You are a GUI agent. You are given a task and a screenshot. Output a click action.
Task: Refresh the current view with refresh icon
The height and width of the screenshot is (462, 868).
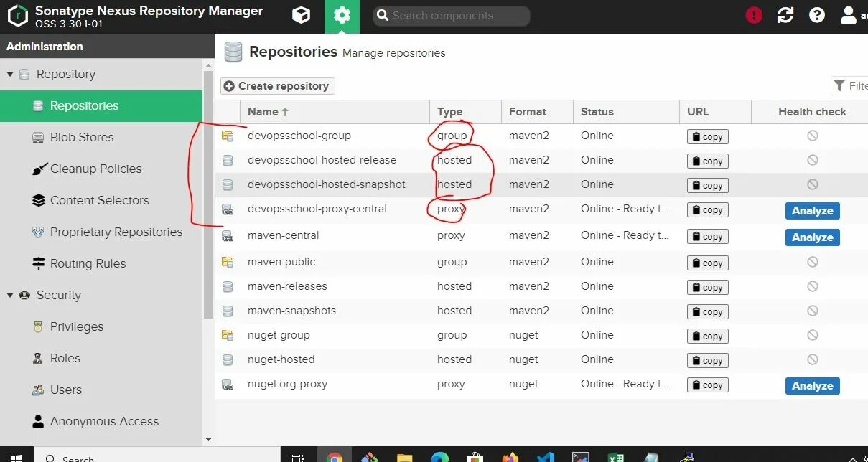785,15
